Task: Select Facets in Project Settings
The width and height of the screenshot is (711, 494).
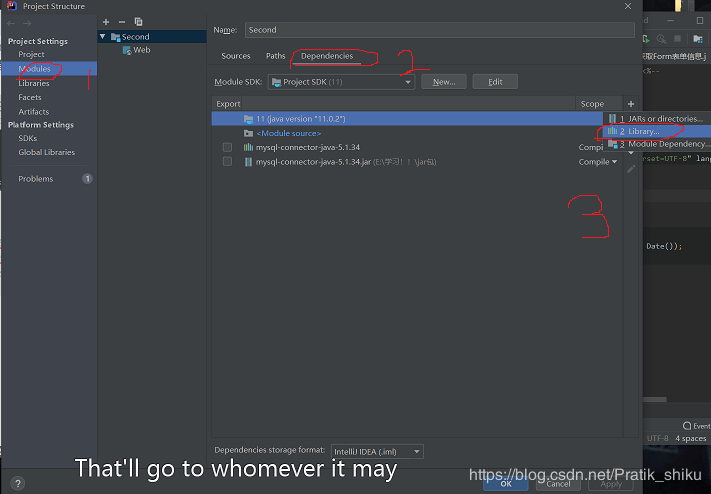Action: pyautogui.click(x=29, y=98)
